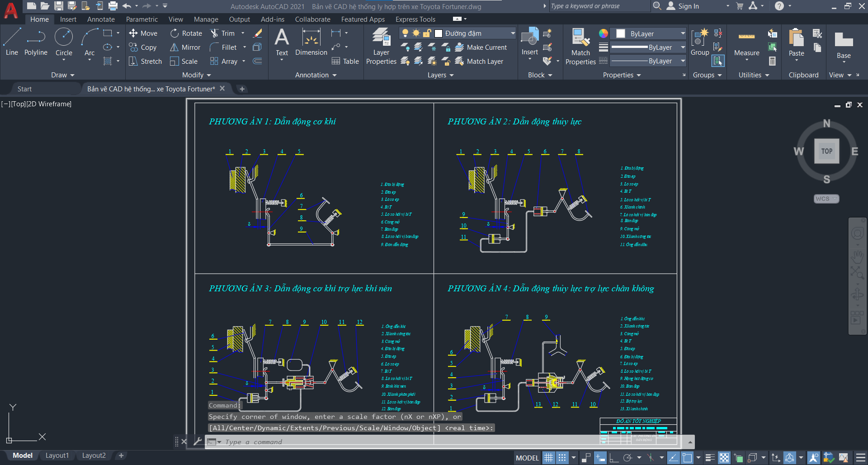The image size is (868, 465).
Task: Toggle layer lock icon for Đường đậm
Action: (x=427, y=33)
